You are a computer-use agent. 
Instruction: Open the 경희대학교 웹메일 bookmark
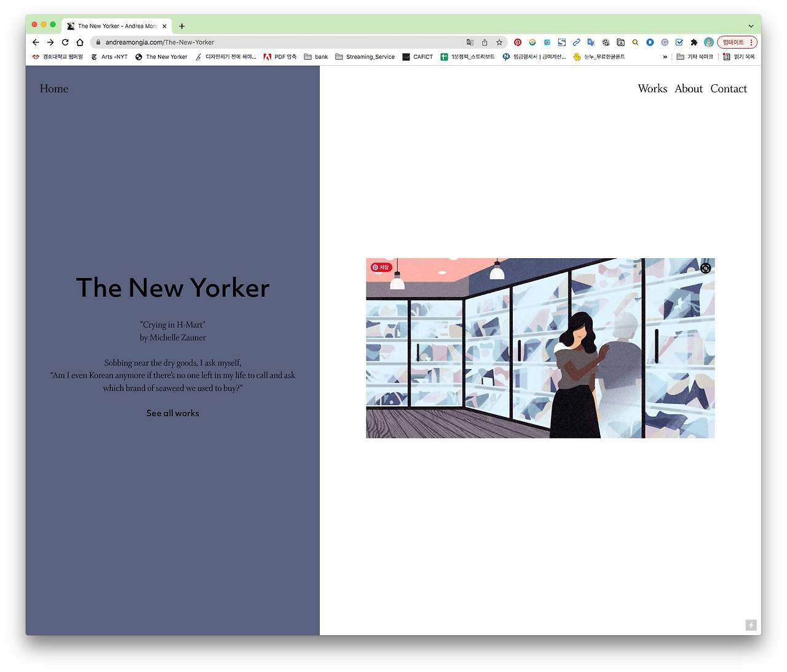point(57,57)
